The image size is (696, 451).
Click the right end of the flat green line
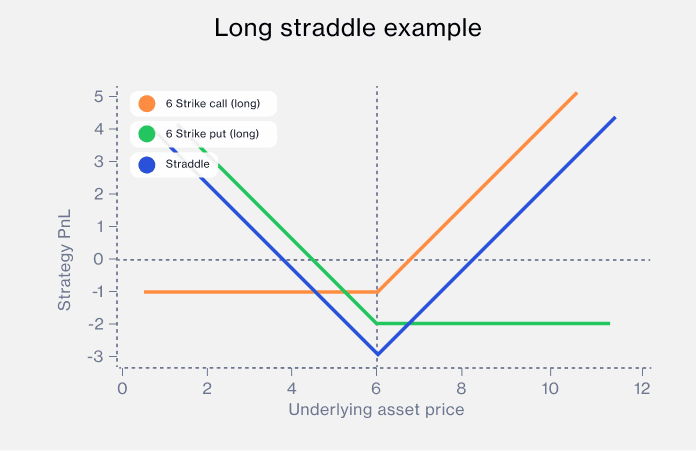[609, 323]
